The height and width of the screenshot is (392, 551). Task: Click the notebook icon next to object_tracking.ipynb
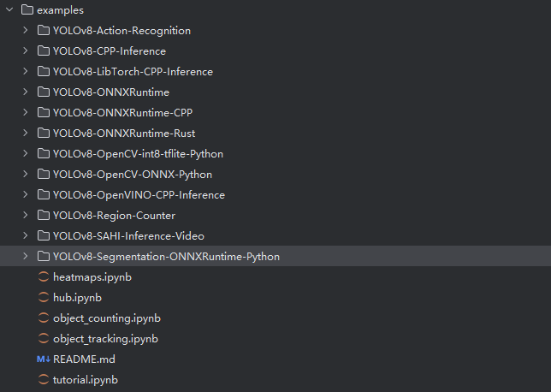[44, 339]
